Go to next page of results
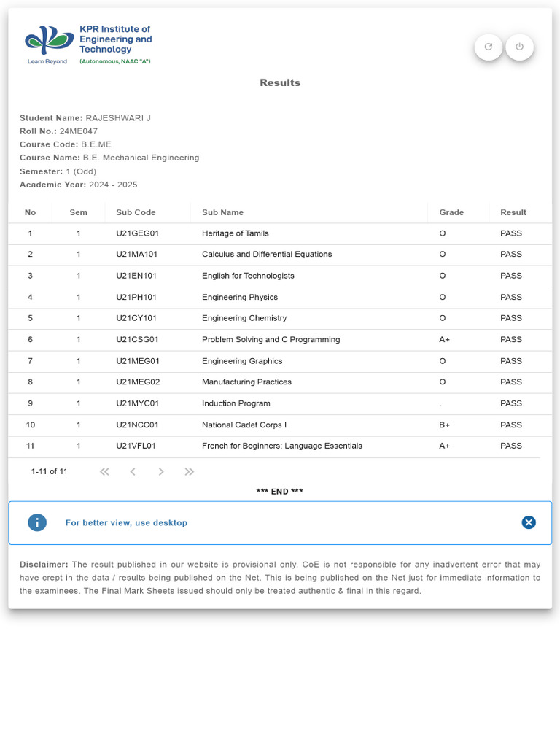Screen dimensions: 560x747 [x=161, y=472]
